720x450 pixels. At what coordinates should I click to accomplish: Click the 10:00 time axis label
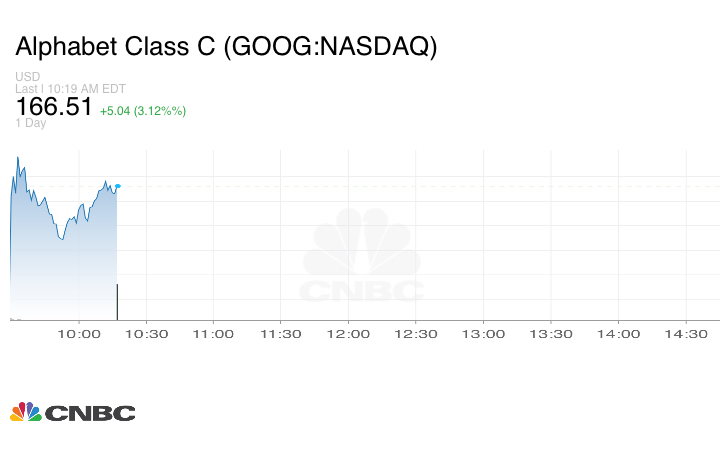79,334
